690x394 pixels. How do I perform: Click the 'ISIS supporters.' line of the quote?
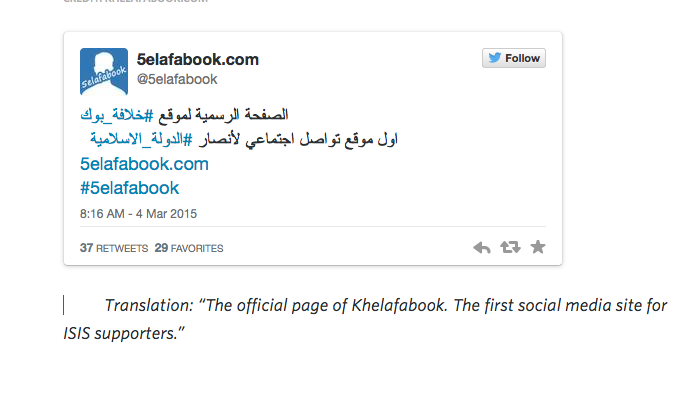(124, 334)
